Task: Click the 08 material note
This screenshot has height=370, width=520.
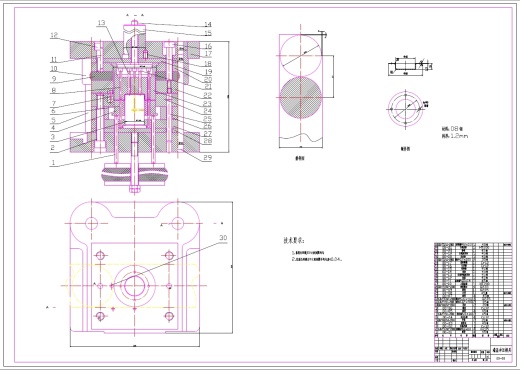Action: [452, 128]
